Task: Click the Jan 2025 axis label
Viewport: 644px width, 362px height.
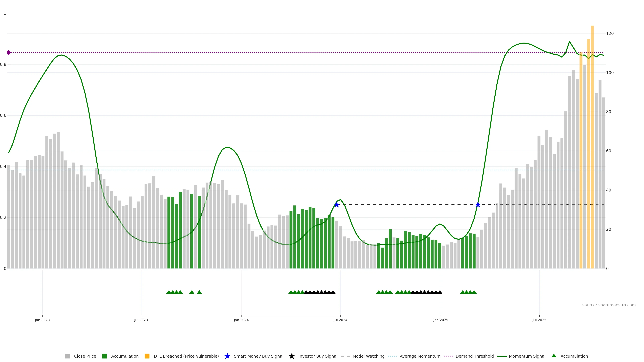Action: coord(441,320)
